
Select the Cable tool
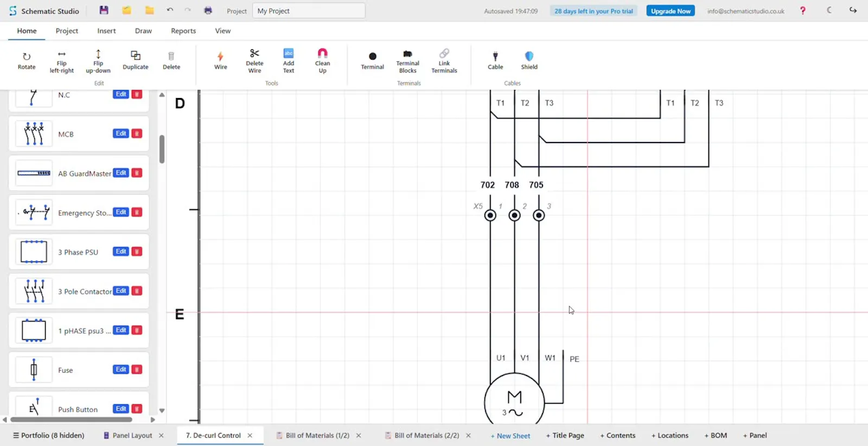(495, 61)
